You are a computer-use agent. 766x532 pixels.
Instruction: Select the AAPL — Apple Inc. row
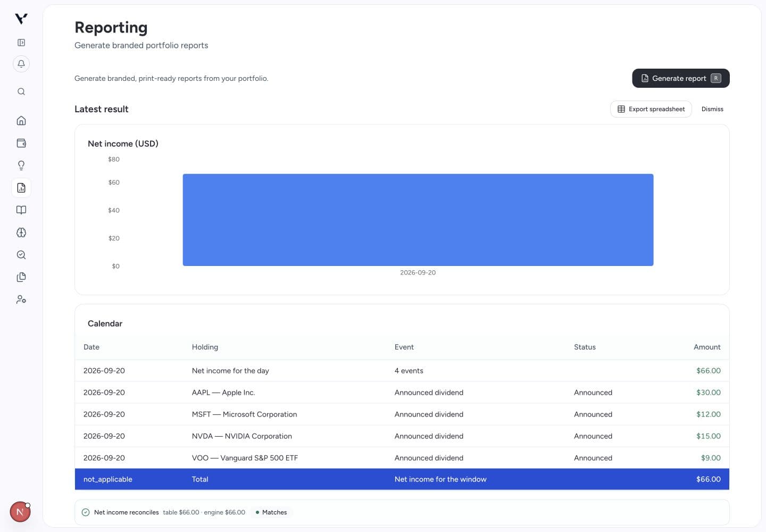(x=402, y=393)
